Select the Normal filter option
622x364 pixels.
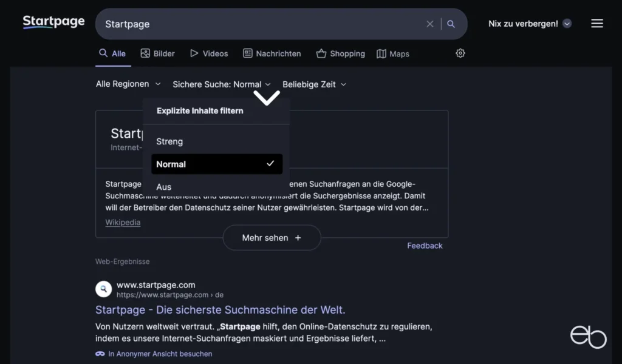point(217,164)
